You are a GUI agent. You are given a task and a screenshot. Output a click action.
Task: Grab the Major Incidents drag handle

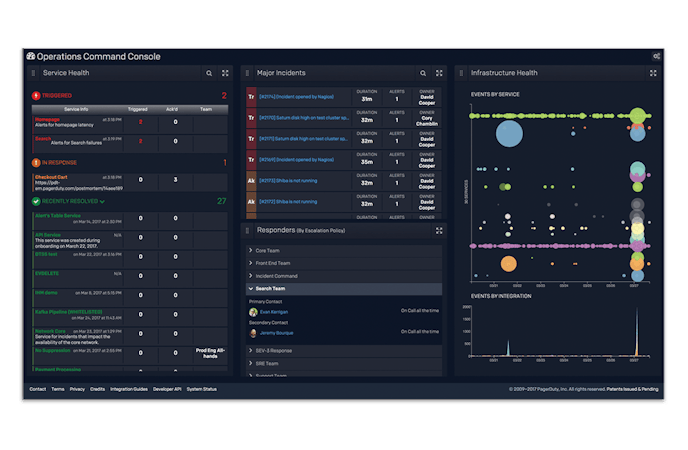(x=247, y=73)
